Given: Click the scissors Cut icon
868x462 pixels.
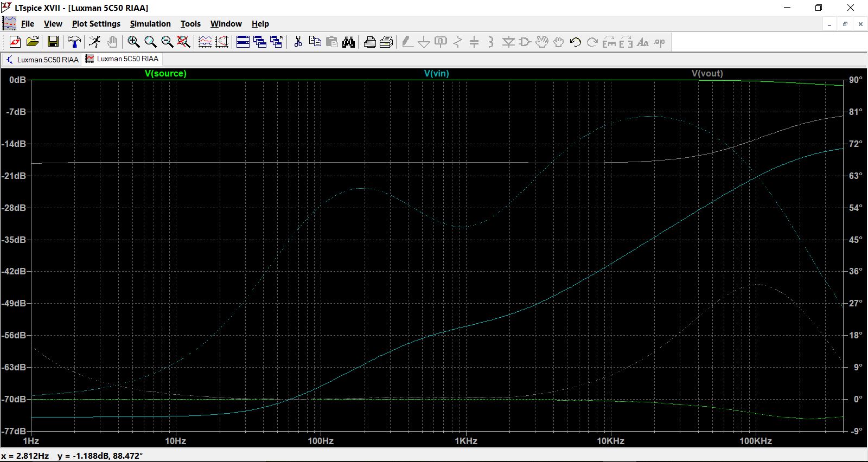Looking at the screenshot, I should point(298,42).
